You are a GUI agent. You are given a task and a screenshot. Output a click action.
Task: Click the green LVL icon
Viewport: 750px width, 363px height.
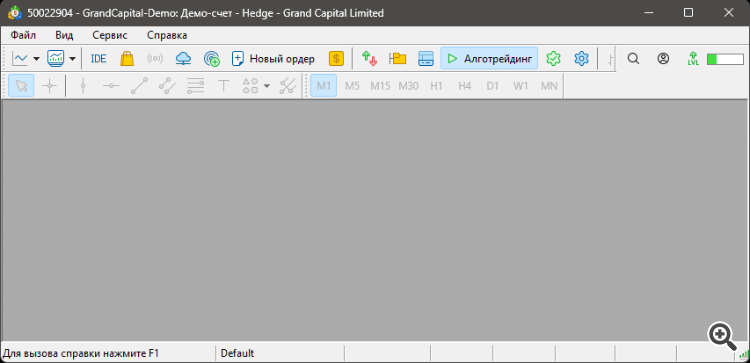click(693, 59)
